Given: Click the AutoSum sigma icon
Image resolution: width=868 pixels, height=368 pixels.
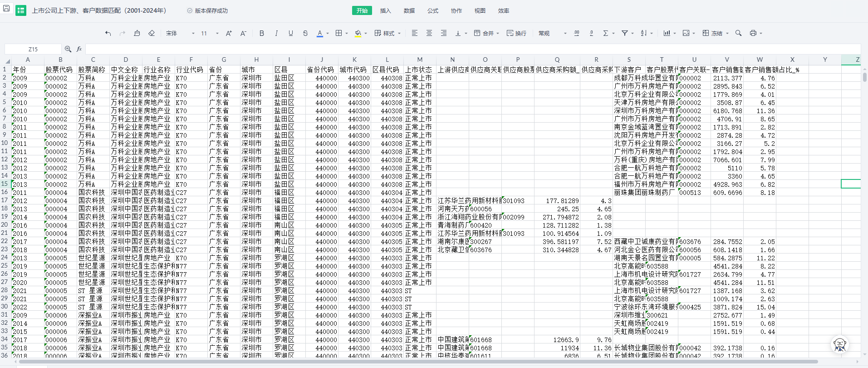Looking at the screenshot, I should pos(605,33).
